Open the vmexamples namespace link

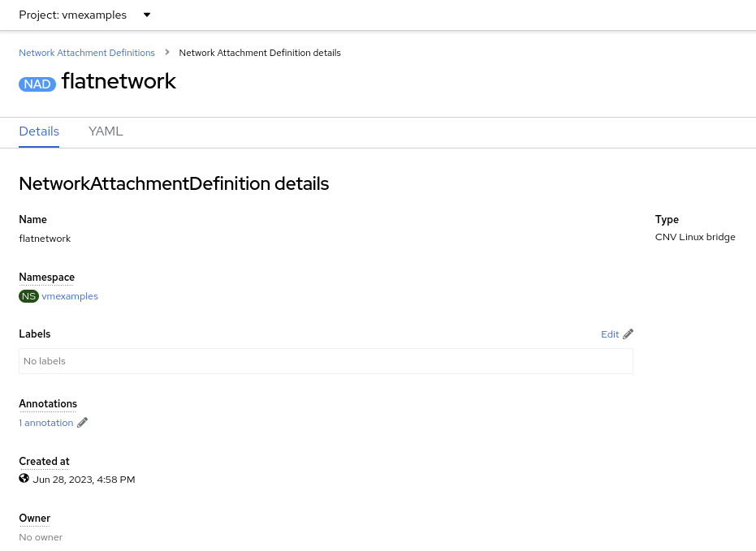point(70,296)
